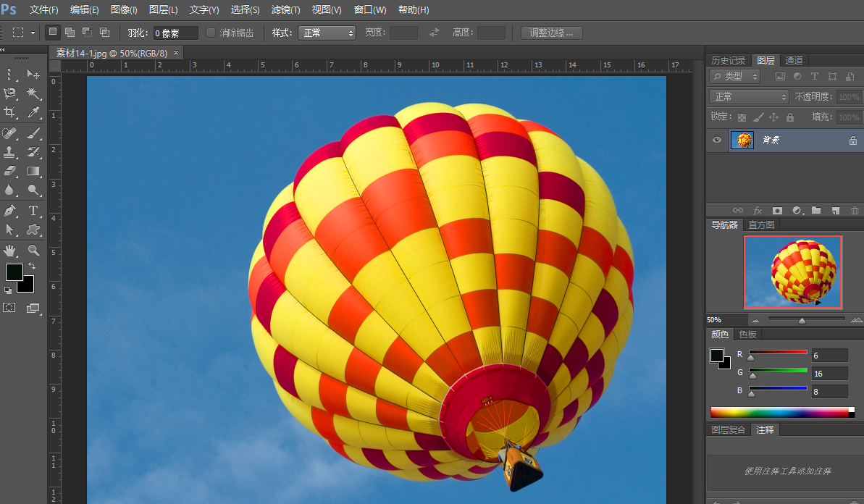Choose Subtract from Selection mode
Screen dimensions: 864x504
(x=87, y=32)
